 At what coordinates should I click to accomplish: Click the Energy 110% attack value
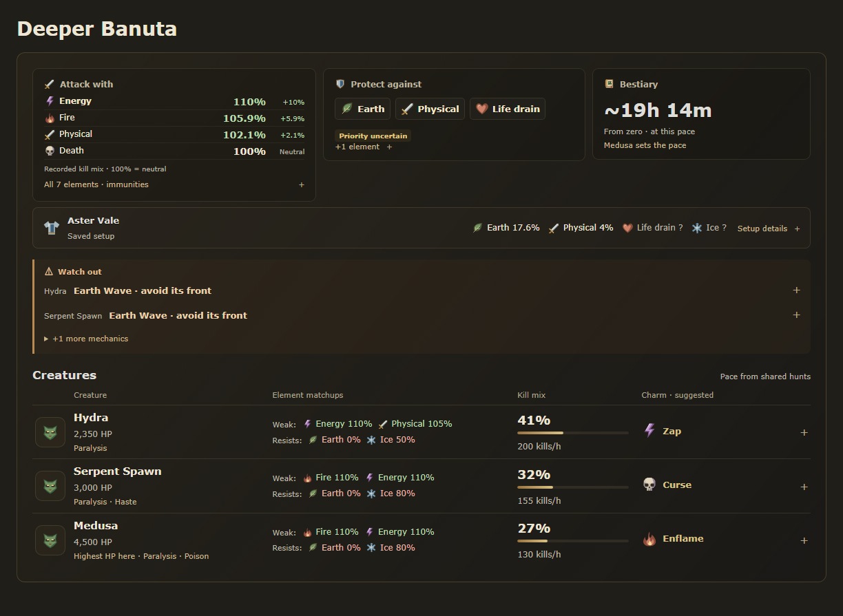(249, 102)
